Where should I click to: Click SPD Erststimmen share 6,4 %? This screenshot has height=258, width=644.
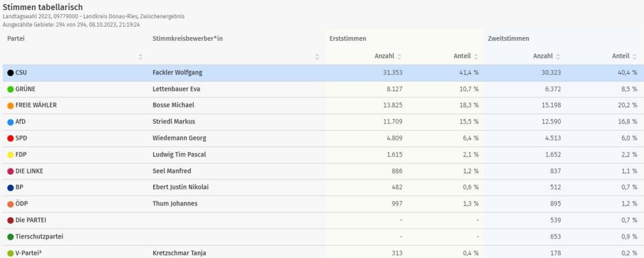pyautogui.click(x=470, y=138)
